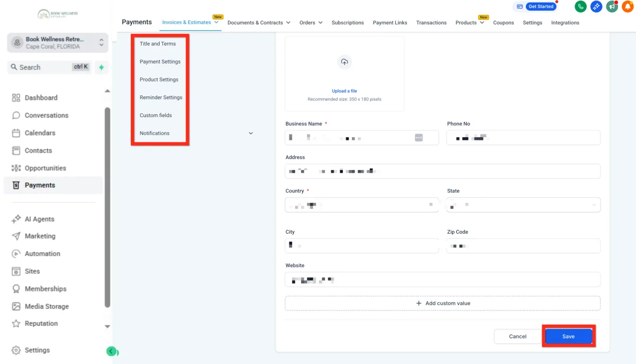Switch to the Transactions tab
Image resolution: width=636 pixels, height=364 pixels.
click(x=431, y=23)
